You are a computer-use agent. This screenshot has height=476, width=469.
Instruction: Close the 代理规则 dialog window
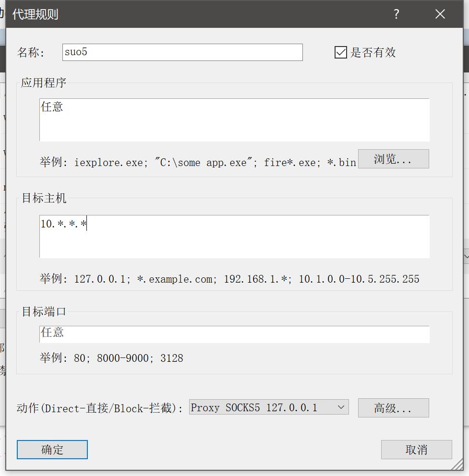440,14
